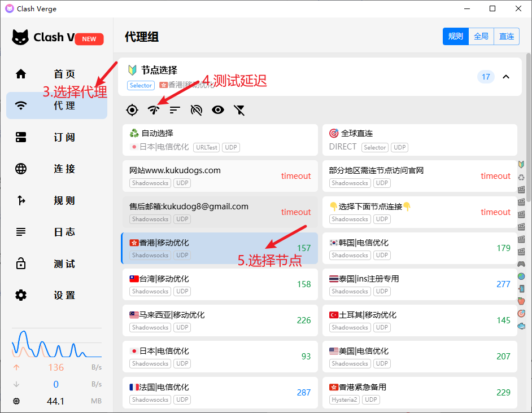Image resolution: width=532 pixels, height=413 pixels.
Task: Select the 马来西亚|移动优化 node
Action: pos(220,320)
